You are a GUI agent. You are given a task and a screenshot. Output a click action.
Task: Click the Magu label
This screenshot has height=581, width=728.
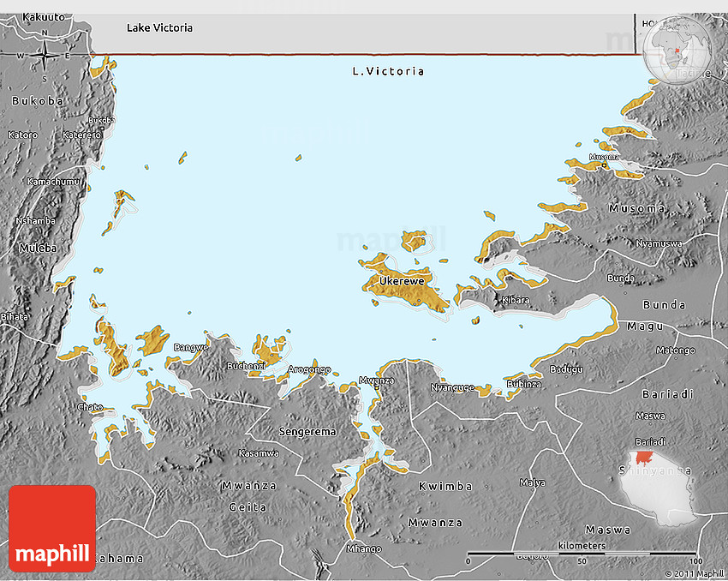pos(645,326)
